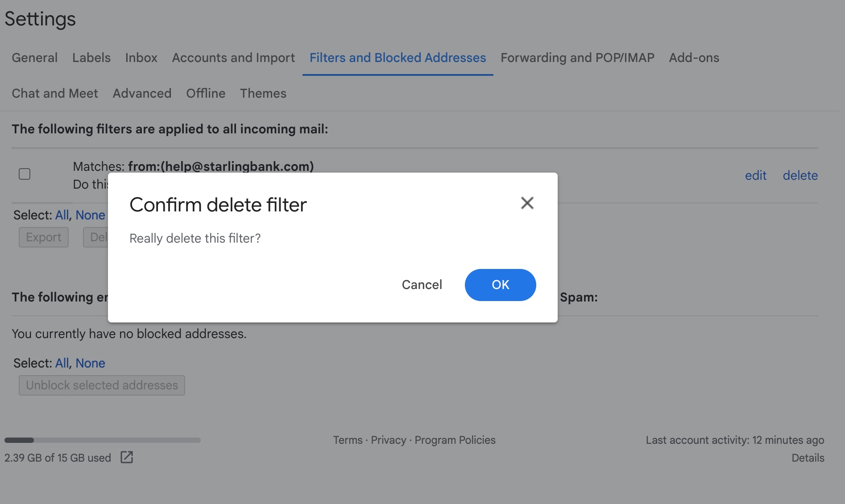Click the from:(help@starlingbank.com) filter text
Screen dimensions: 845x504
221,166
